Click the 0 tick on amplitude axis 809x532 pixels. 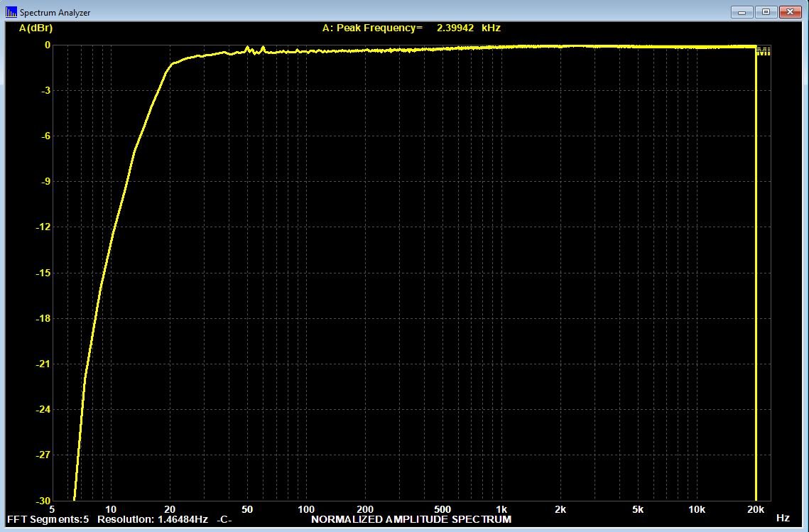click(x=48, y=45)
